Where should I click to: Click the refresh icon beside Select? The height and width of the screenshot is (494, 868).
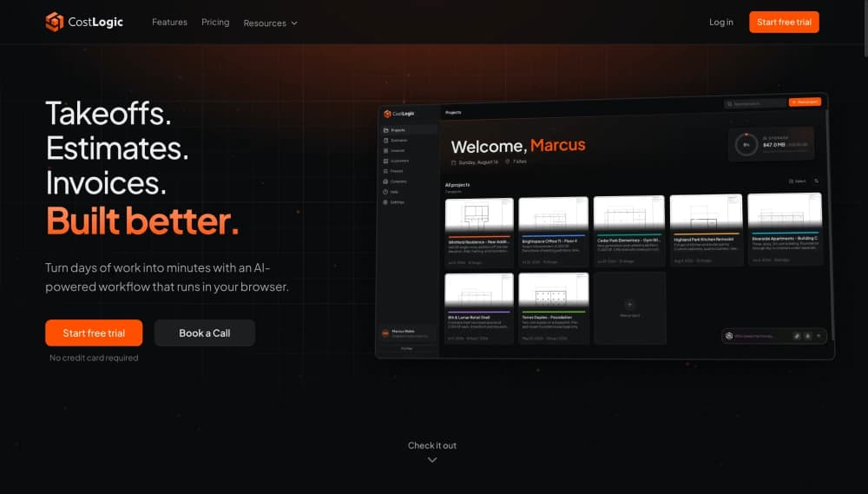tap(816, 181)
